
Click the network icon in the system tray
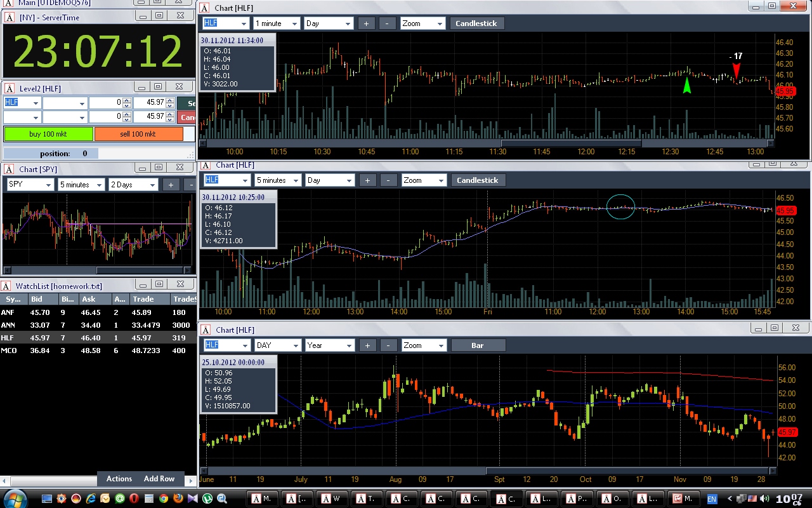tap(741, 498)
